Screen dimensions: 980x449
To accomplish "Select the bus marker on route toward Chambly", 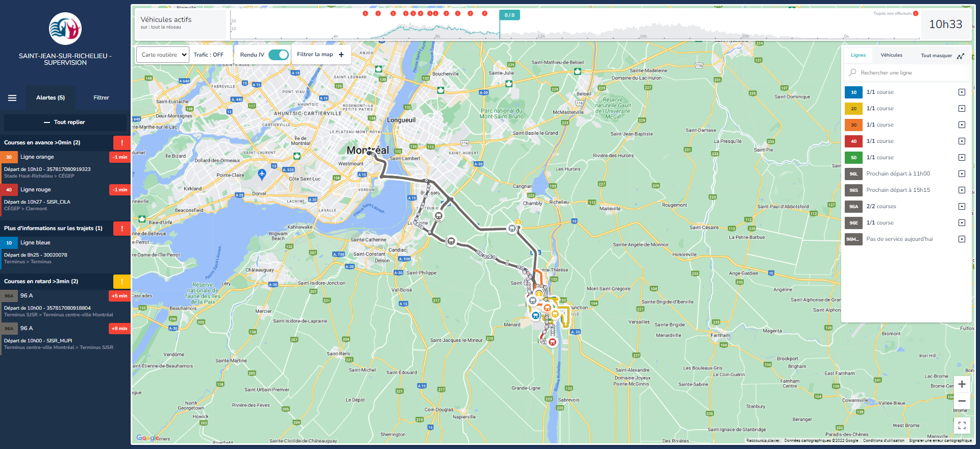I will click(512, 228).
